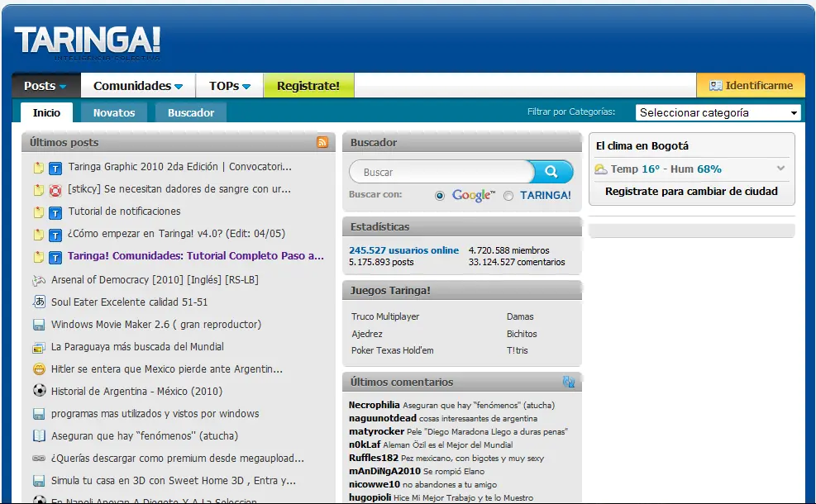
Task: Click the weather cloud icon in climate widget
Action: (601, 169)
